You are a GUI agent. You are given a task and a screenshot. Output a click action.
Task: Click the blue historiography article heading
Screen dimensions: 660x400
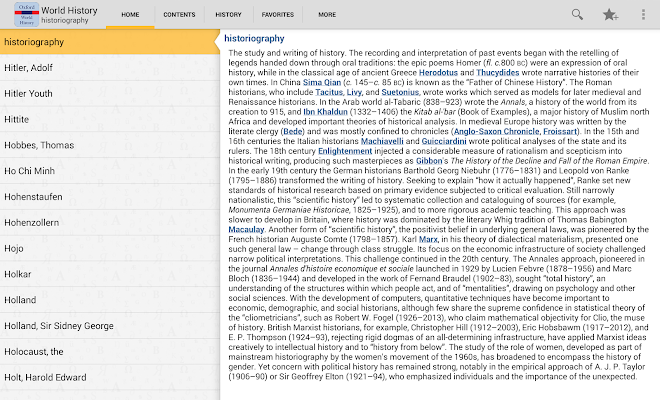[254, 38]
